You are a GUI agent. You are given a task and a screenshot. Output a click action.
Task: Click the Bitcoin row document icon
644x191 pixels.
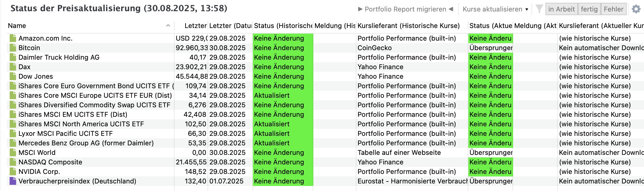tap(13, 48)
